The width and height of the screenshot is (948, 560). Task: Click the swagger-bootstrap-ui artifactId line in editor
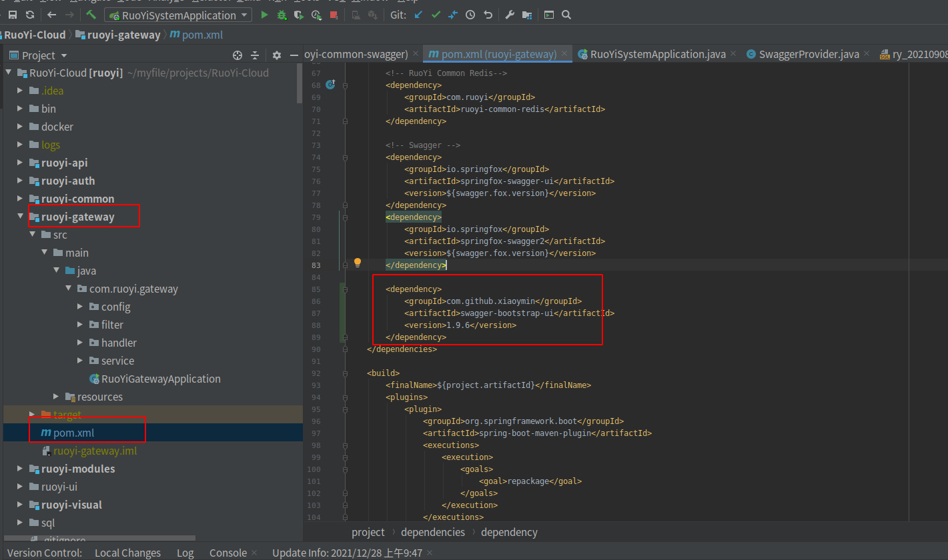pos(509,313)
